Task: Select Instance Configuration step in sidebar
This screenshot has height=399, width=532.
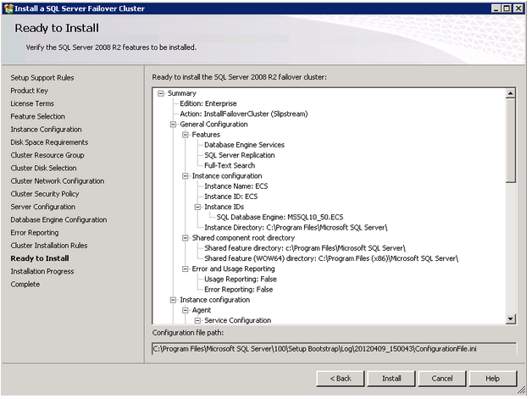Action: click(x=46, y=130)
